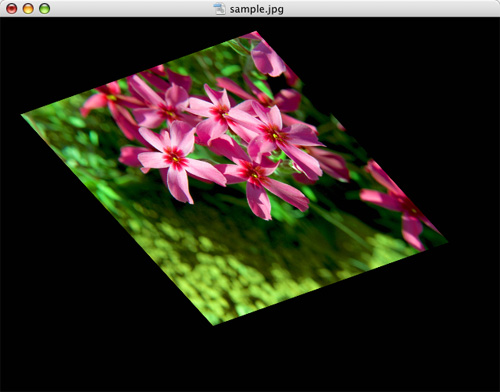Minimize the sample.jpg window with yellow button
Screen dimensions: 500x392
click(28, 9)
